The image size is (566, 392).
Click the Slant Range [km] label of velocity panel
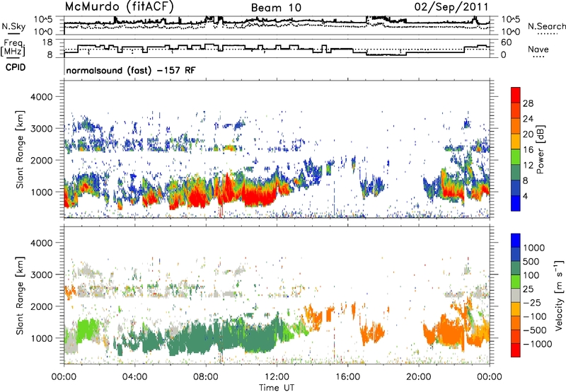point(21,295)
